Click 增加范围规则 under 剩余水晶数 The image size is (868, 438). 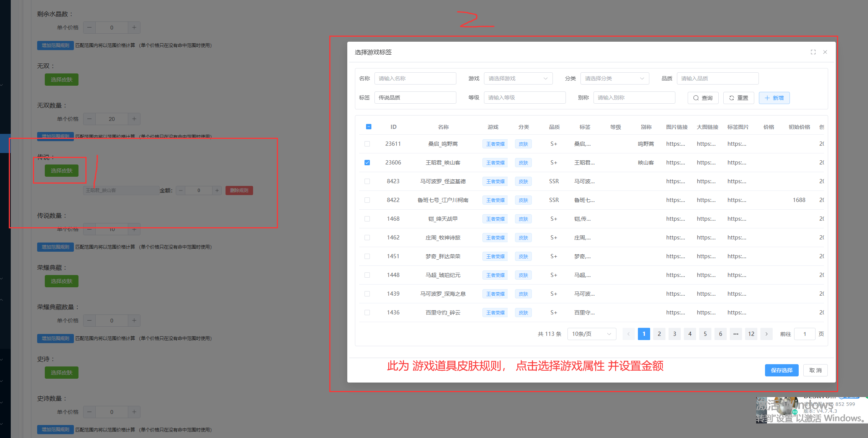pos(56,46)
